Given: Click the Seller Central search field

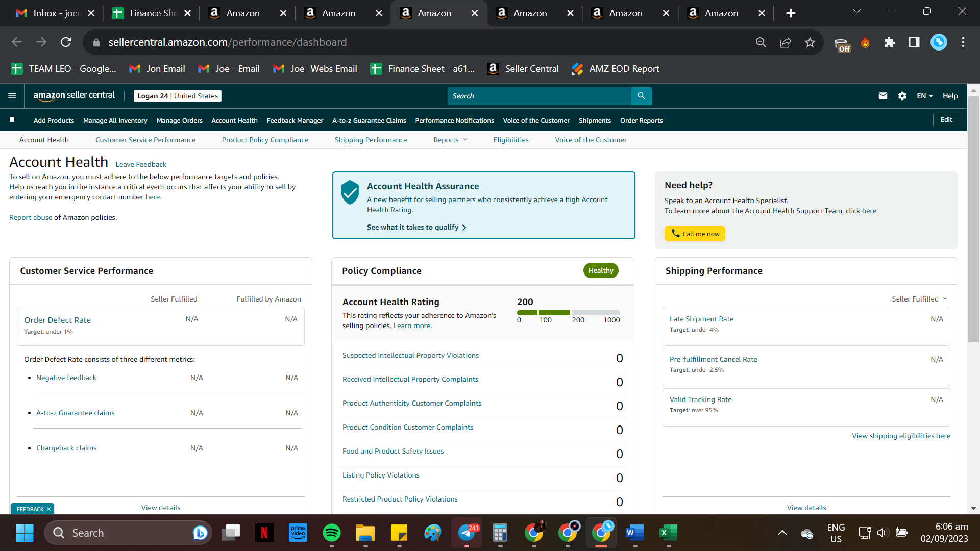Looking at the screenshot, I should click(540, 96).
